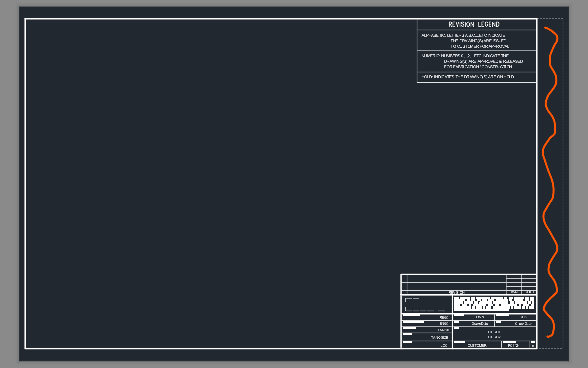Select the CHKR column header
Viewport: 588px width, 368px height.
click(530, 292)
